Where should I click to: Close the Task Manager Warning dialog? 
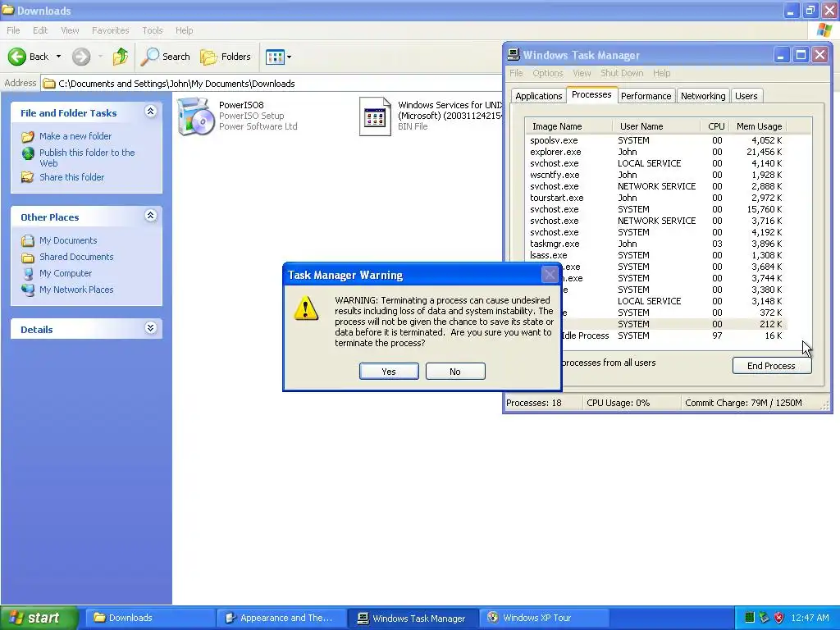coord(550,275)
